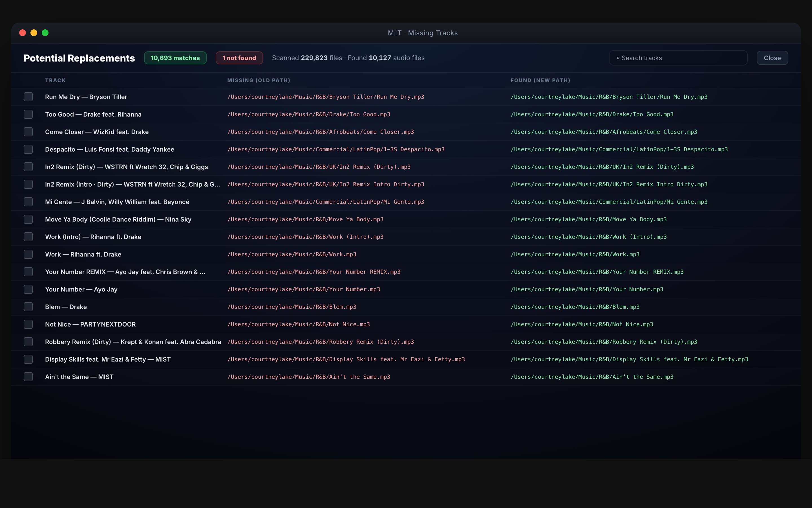Image resolution: width=812 pixels, height=508 pixels.
Task: Toggle checkbox for Robbery Remix (Dirty)
Action: 28,341
